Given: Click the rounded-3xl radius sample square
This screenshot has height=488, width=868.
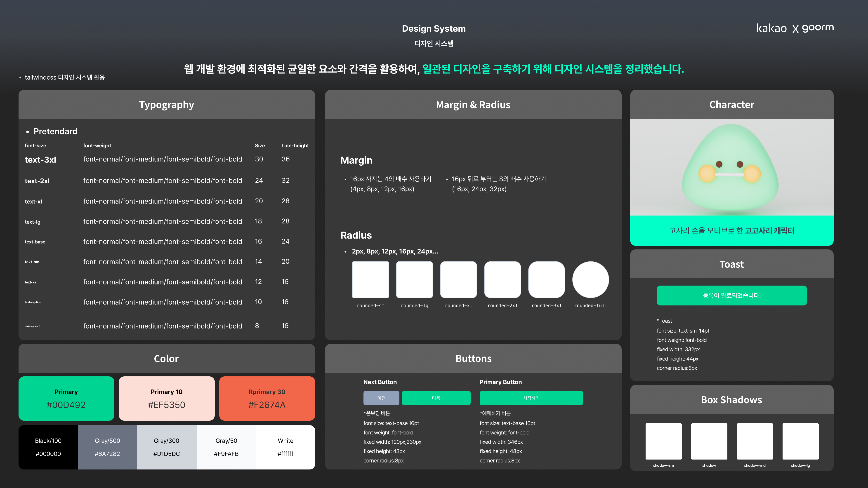Looking at the screenshot, I should (547, 279).
